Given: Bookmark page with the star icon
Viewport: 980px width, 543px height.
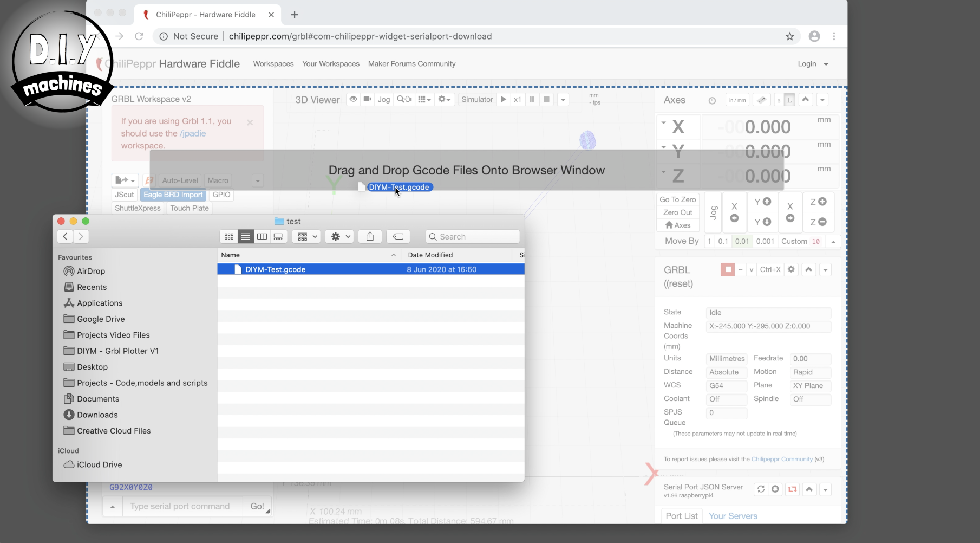Looking at the screenshot, I should [790, 36].
